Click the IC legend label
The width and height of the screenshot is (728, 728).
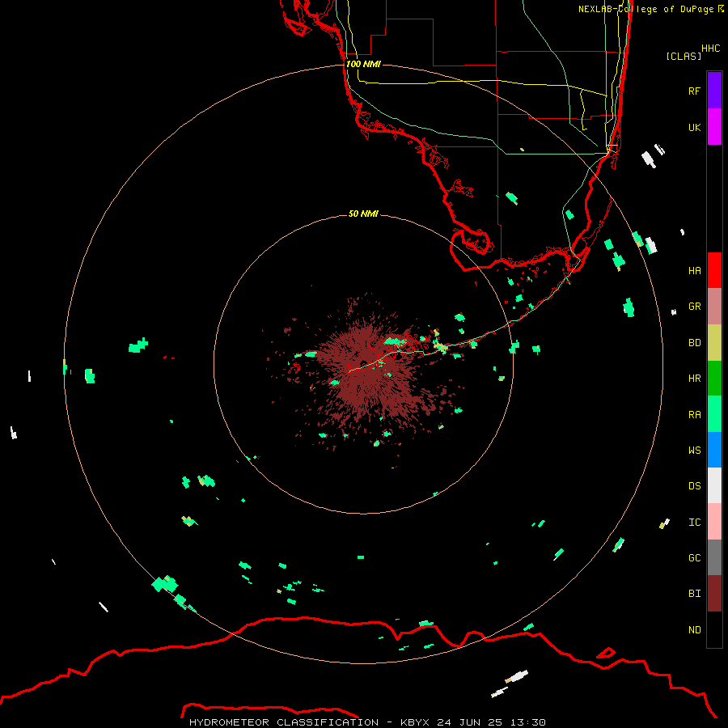point(694,523)
